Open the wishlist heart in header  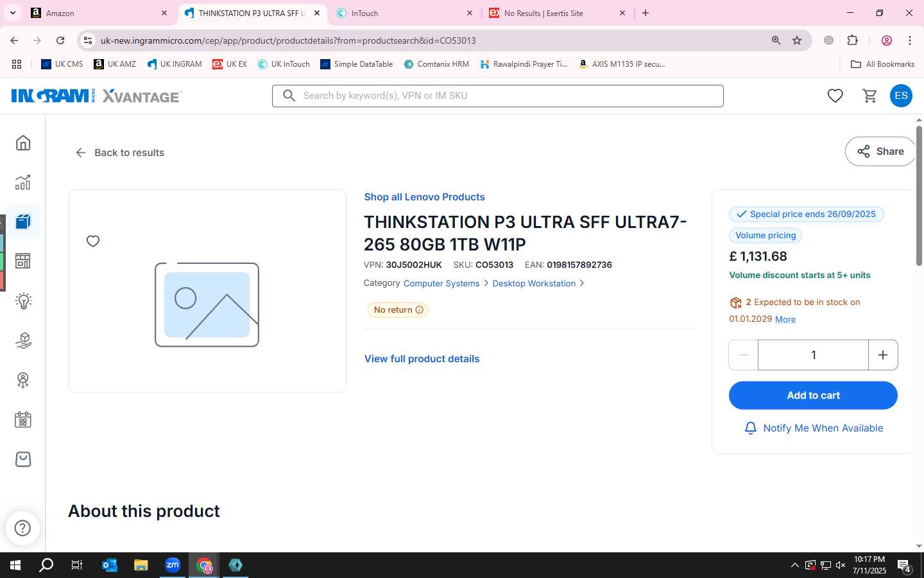(835, 96)
